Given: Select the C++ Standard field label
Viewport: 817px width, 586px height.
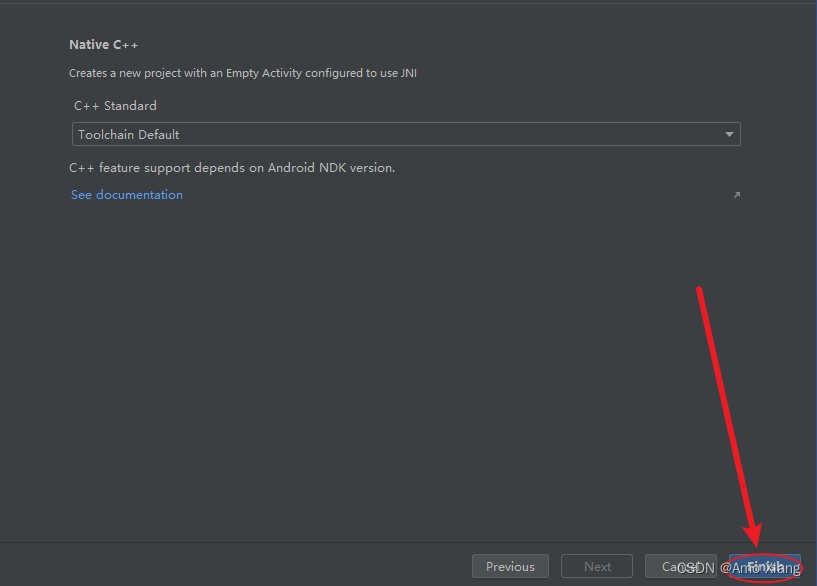Looking at the screenshot, I should coord(115,105).
